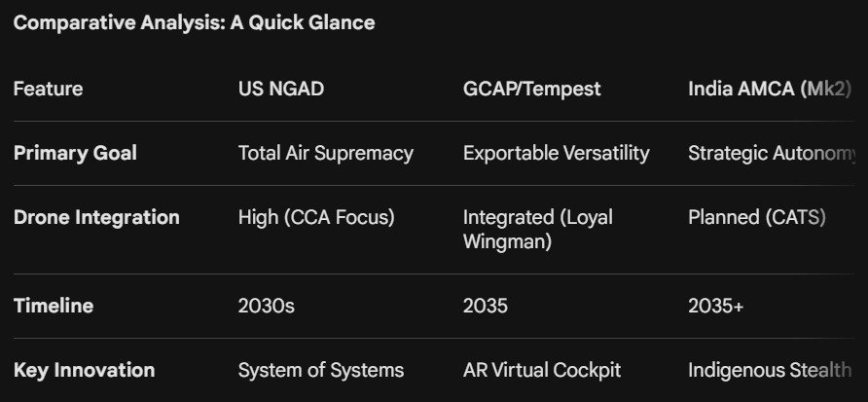The width and height of the screenshot is (868, 402).
Task: Select the "Integrated (Loyal Wingman)" cell
Action: 537,229
